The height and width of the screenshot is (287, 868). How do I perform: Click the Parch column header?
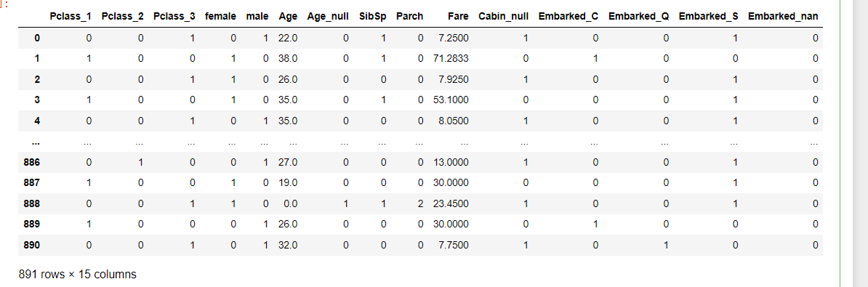click(x=409, y=17)
